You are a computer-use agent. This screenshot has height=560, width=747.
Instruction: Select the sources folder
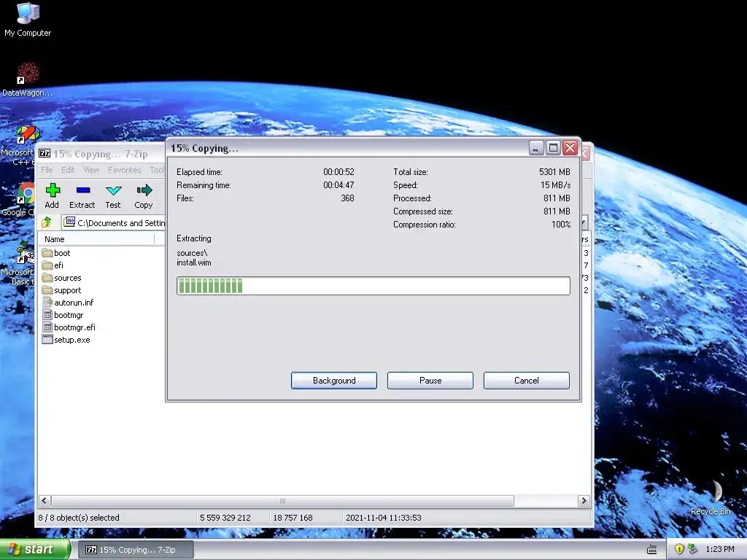pyautogui.click(x=61, y=278)
